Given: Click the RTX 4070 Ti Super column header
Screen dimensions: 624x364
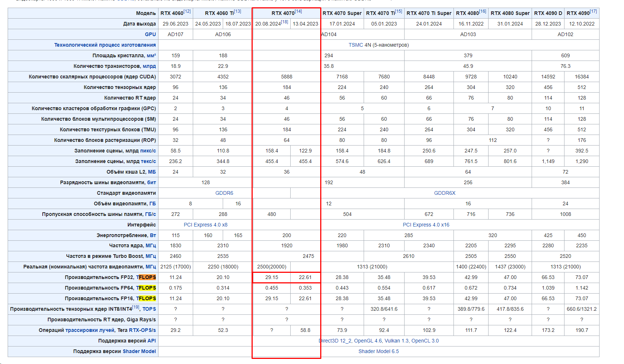Looking at the screenshot, I should pyautogui.click(x=429, y=13).
